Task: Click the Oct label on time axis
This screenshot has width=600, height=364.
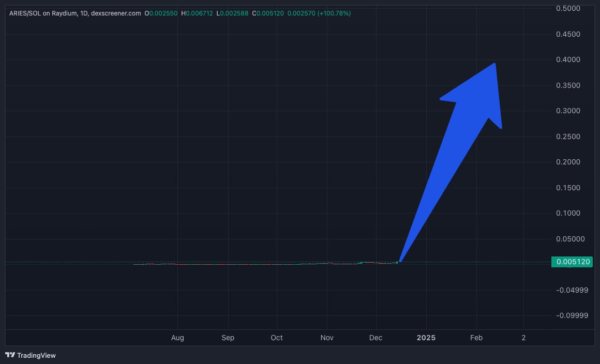Action: 277,338
